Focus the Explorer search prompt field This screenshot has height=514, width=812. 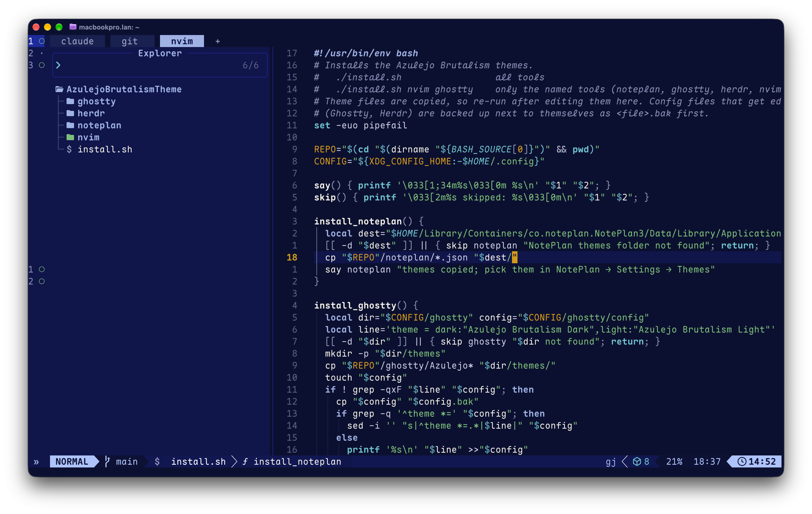coord(160,65)
